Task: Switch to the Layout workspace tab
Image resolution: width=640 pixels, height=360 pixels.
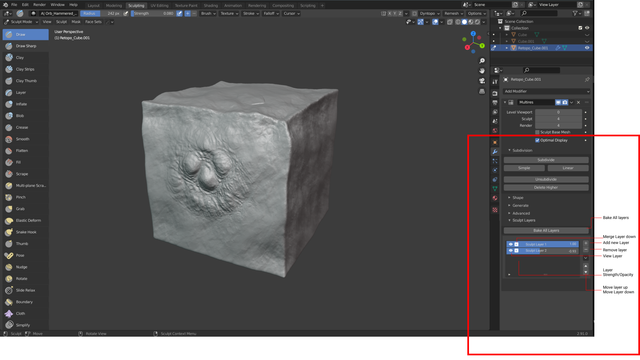Action: point(93,6)
